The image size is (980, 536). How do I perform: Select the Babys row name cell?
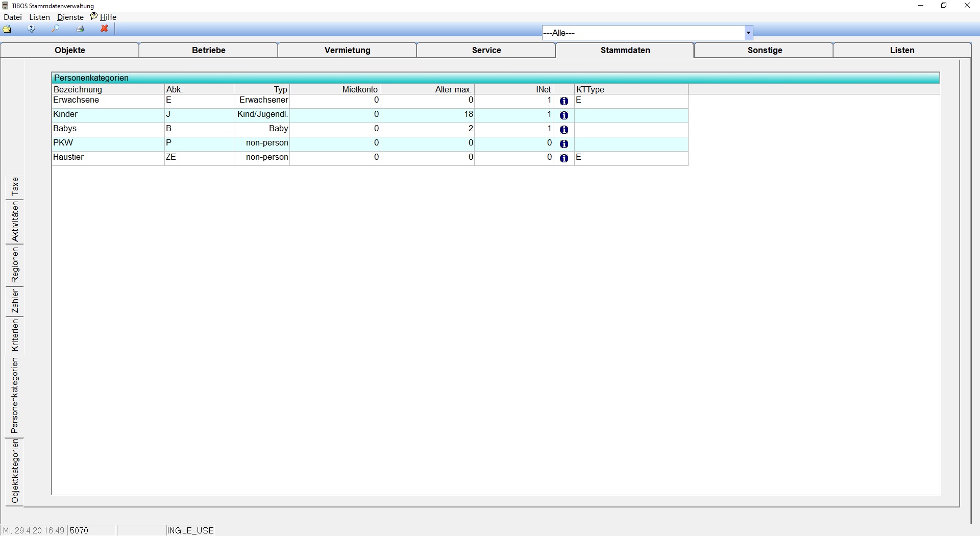pyautogui.click(x=108, y=129)
